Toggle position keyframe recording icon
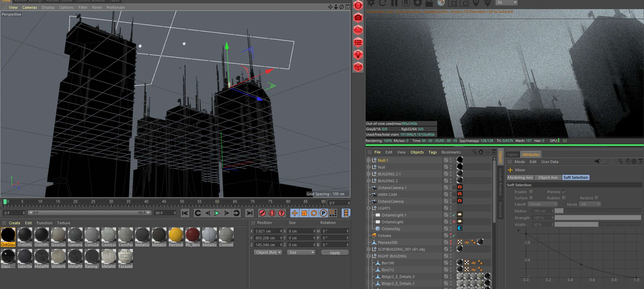Screen dimensions: 644x289 (x=295, y=213)
